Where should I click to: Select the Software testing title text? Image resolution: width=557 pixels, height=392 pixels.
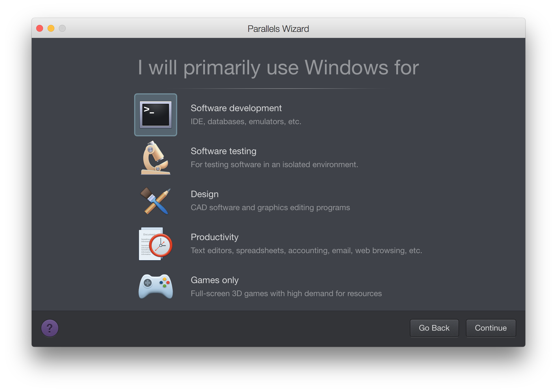pos(223,151)
